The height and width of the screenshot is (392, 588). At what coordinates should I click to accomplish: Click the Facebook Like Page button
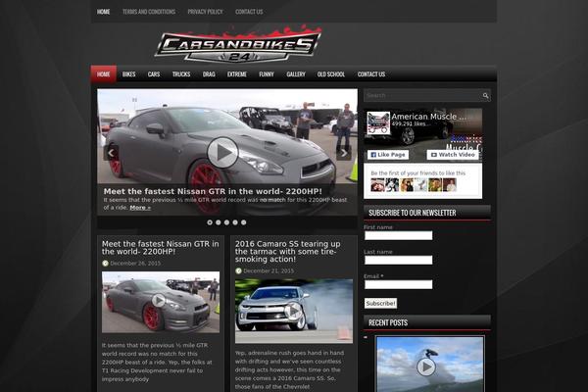tap(388, 155)
